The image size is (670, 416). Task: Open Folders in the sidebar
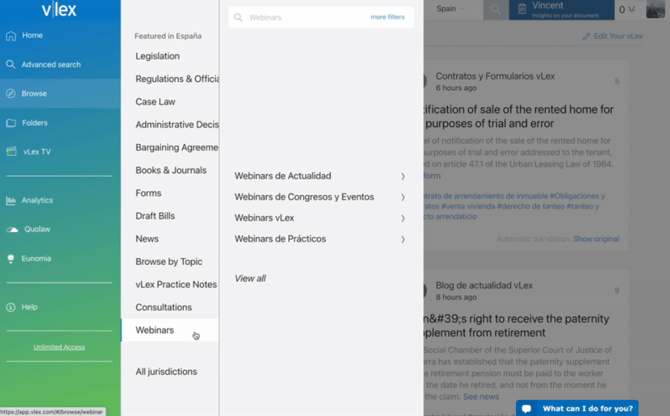click(x=60, y=123)
